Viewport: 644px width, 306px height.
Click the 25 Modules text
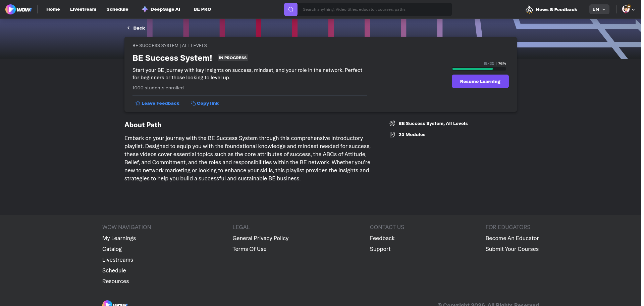tap(412, 134)
